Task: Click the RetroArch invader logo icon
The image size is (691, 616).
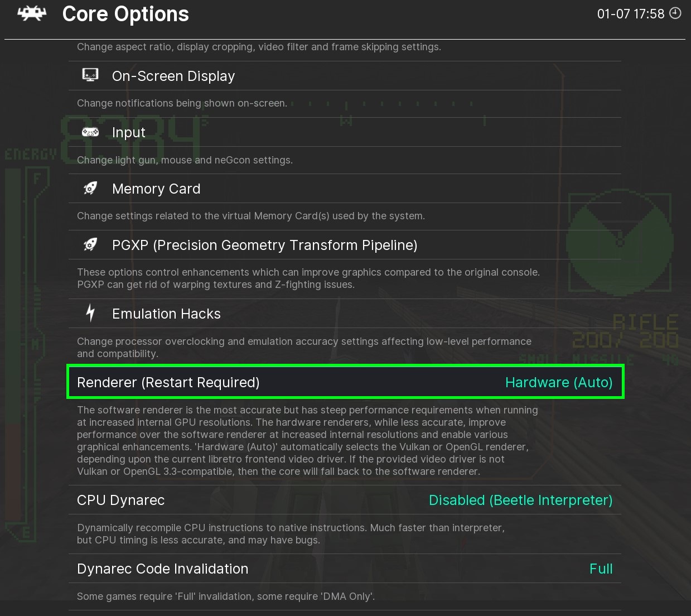Action: click(x=32, y=14)
